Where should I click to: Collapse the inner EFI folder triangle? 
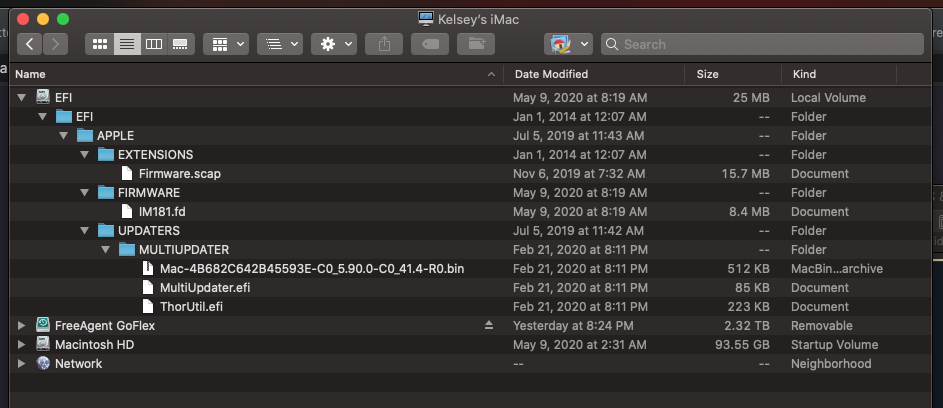(43, 117)
